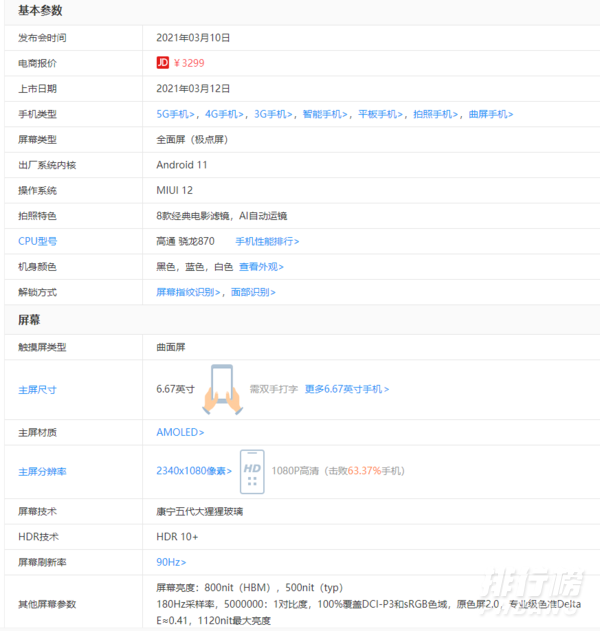Open the AMOLED material link
This screenshot has width=600, height=631.
180,432
